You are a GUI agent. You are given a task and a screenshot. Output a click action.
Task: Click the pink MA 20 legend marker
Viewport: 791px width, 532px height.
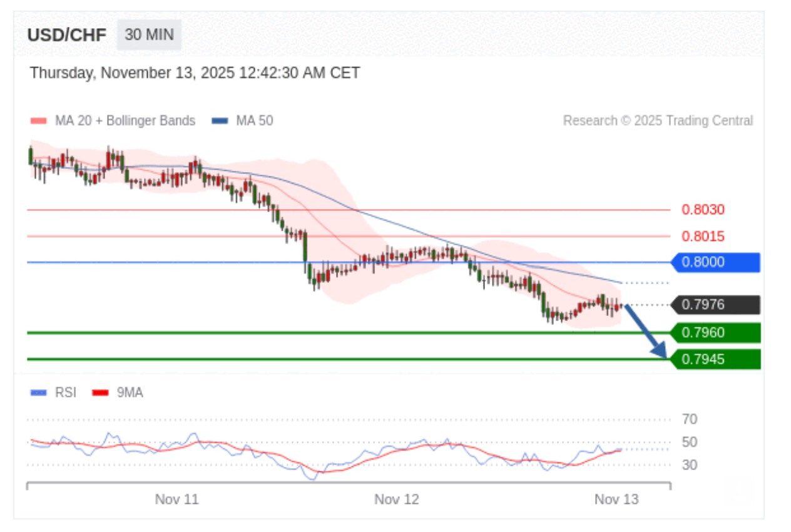pyautogui.click(x=38, y=121)
